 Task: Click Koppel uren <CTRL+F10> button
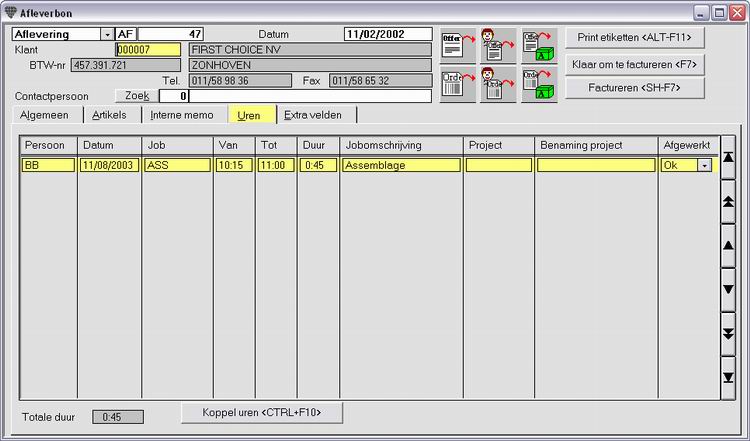click(262, 412)
